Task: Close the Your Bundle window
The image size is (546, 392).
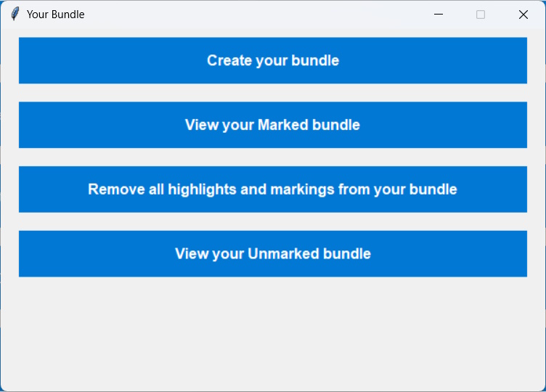Action: point(523,15)
